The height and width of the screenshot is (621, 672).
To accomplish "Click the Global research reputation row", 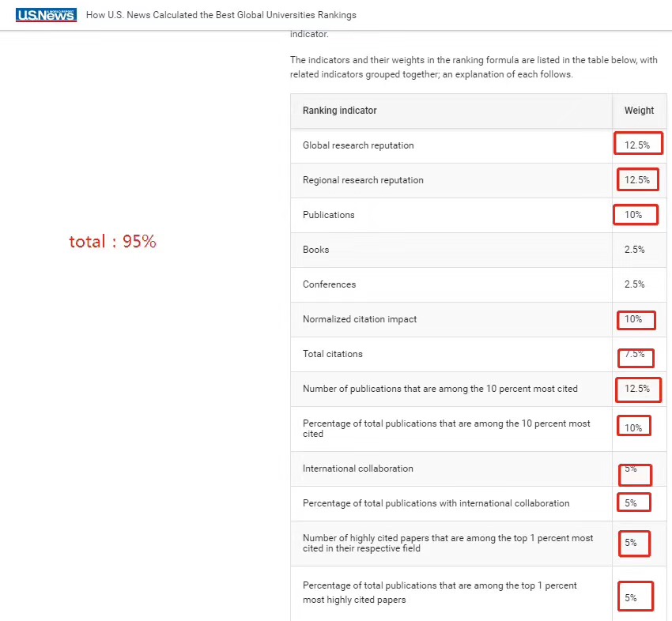I will point(478,145).
